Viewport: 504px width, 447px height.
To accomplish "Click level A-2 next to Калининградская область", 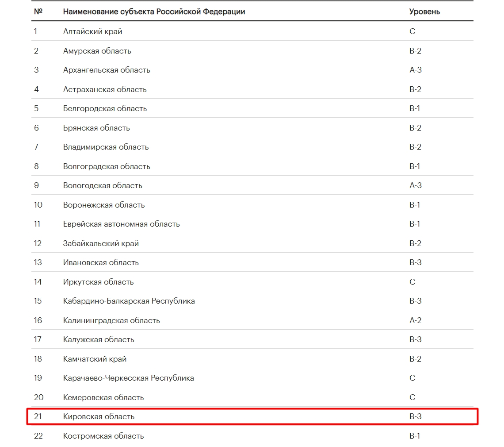I will click(416, 320).
